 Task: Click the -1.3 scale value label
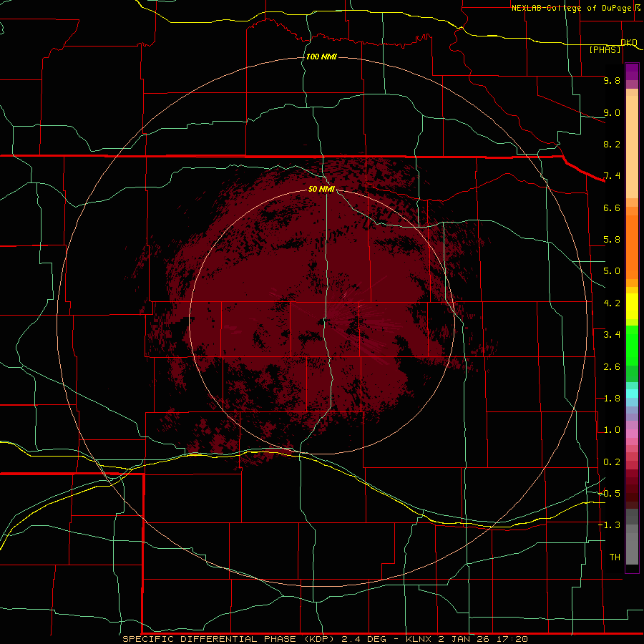click(x=609, y=525)
